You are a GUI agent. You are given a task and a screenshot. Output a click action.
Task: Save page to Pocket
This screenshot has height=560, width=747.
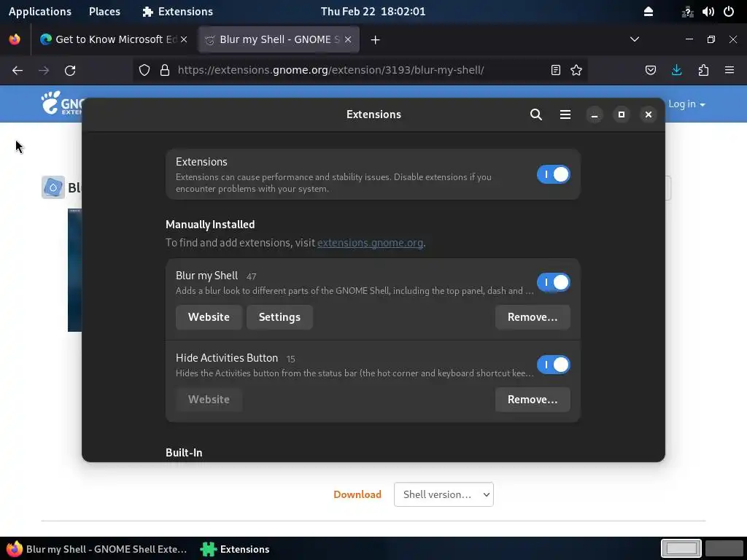650,71
